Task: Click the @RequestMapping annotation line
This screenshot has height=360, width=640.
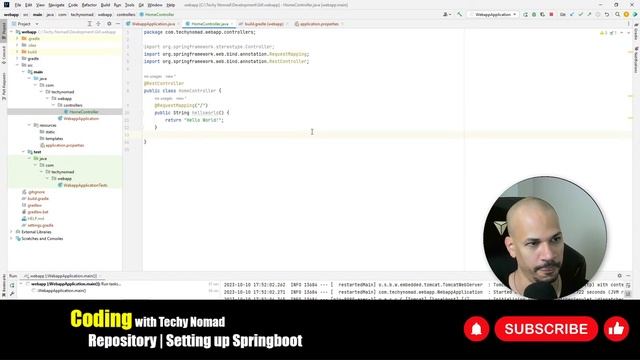Action: [181, 105]
